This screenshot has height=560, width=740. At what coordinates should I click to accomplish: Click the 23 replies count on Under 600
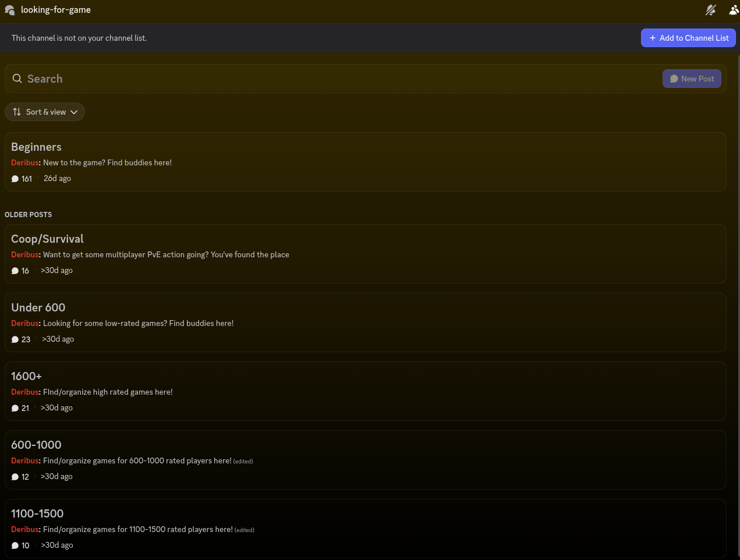coord(26,339)
